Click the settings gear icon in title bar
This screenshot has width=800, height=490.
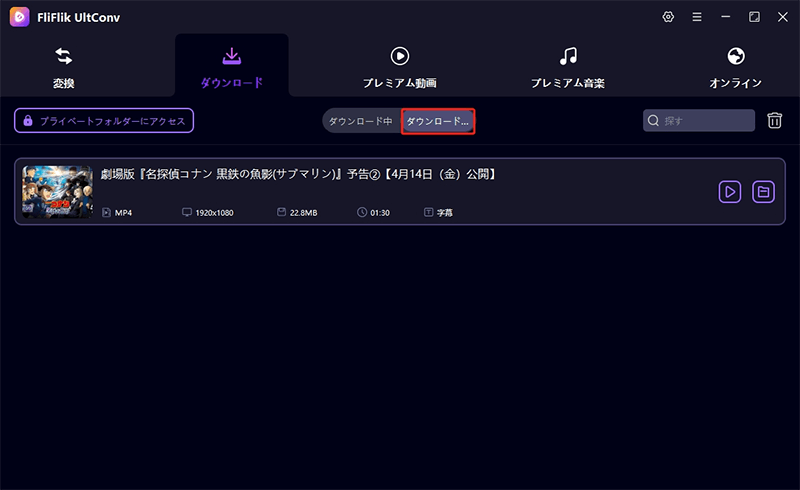[x=668, y=17]
